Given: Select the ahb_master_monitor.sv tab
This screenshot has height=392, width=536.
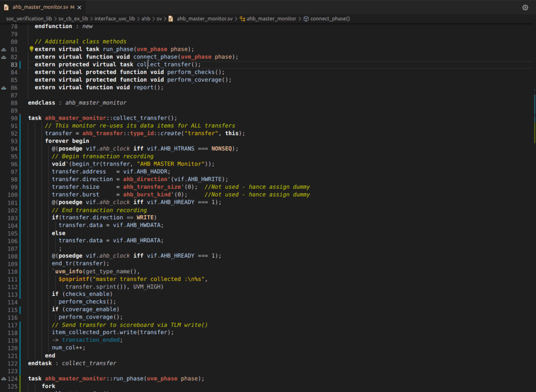Looking at the screenshot, I should click(41, 7).
